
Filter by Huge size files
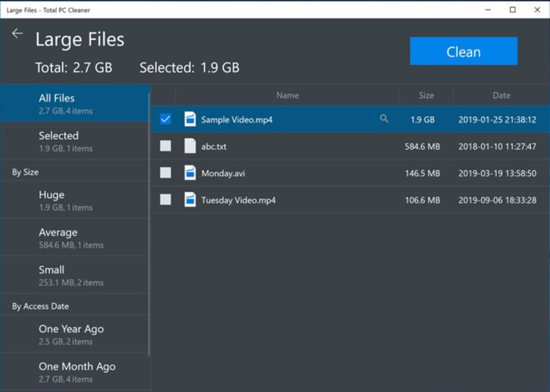(x=75, y=200)
